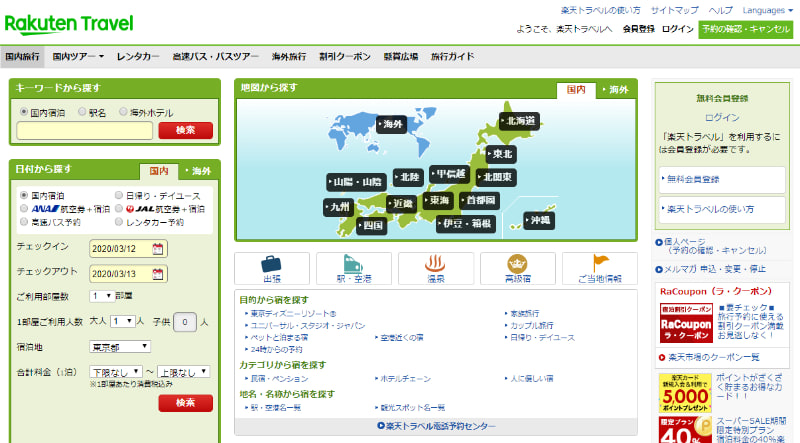Open 東京ディズニーリゾート link
The image size is (800, 443).
pyautogui.click(x=293, y=313)
